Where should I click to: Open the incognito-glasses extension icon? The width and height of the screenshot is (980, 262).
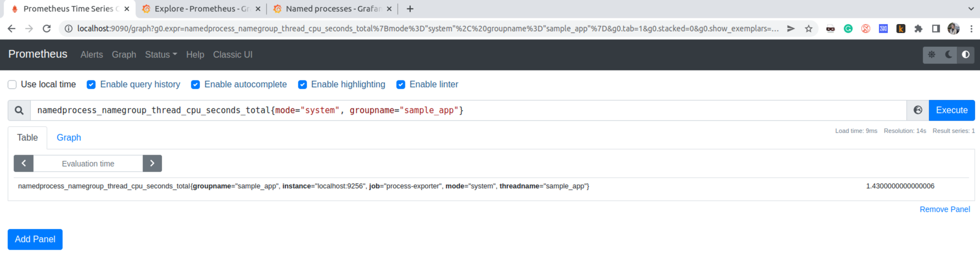tap(830, 29)
